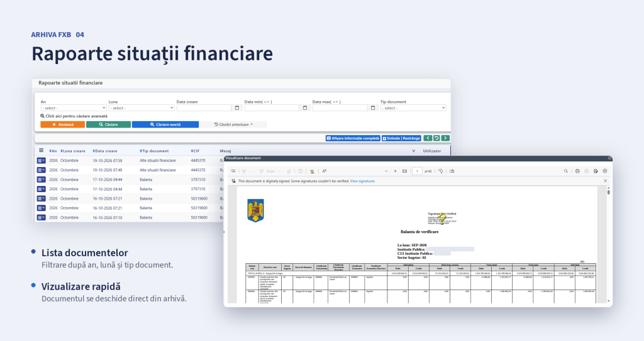644x341 pixels.
Task: Click the add text box icon
Action: click(300, 171)
